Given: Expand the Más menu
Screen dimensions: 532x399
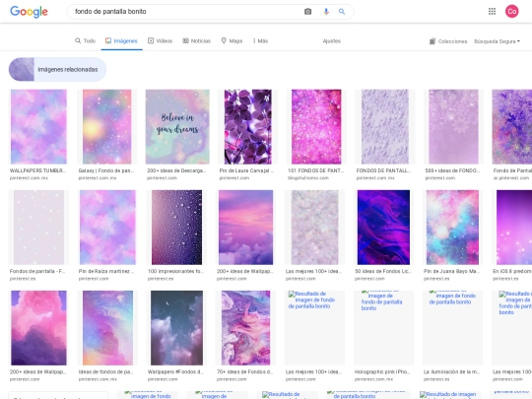Looking at the screenshot, I should click(260, 40).
